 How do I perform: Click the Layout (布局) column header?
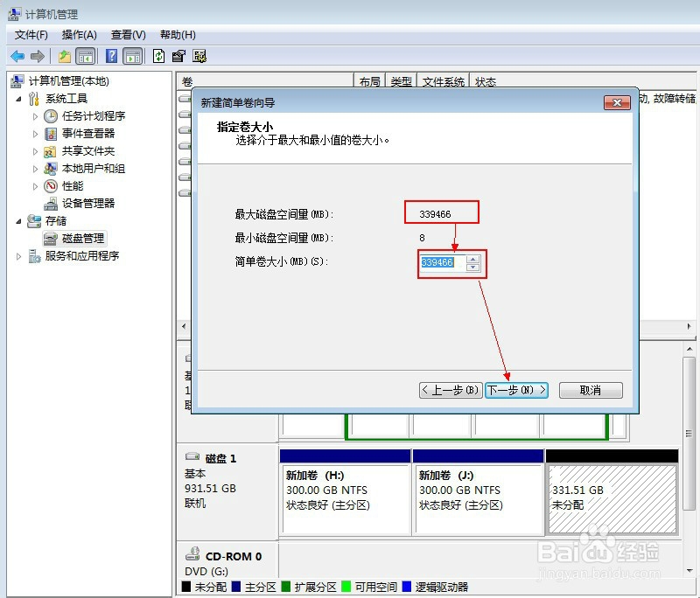tap(369, 81)
